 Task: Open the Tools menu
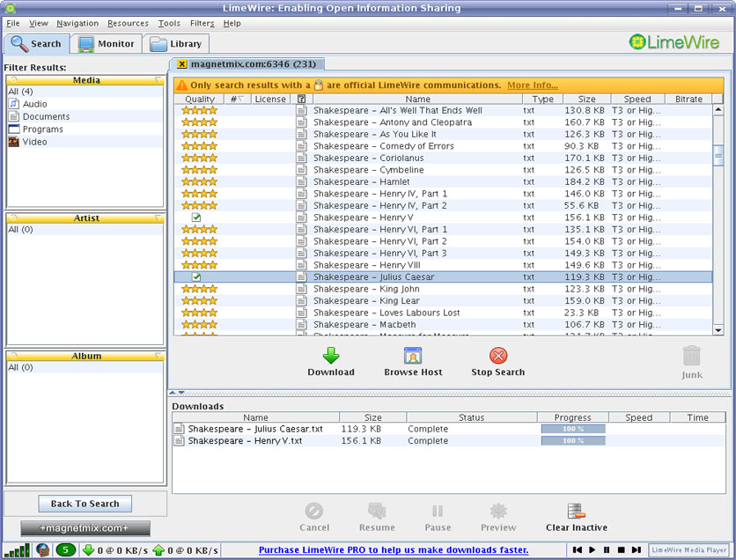click(169, 24)
